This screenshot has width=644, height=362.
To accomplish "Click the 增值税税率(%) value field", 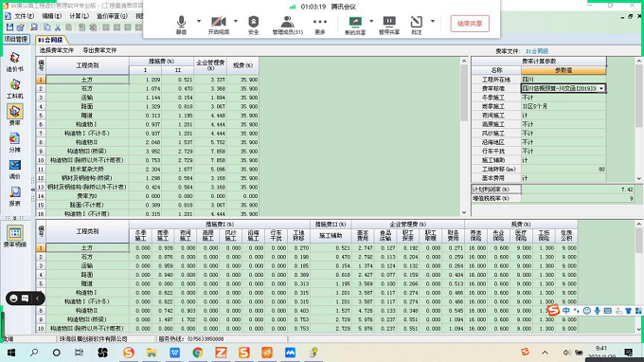I will tap(579, 198).
